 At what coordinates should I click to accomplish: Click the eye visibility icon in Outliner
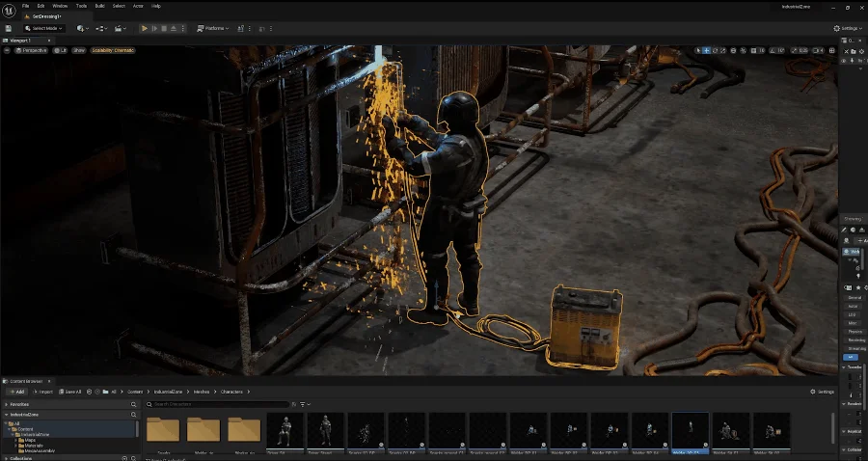point(844,61)
